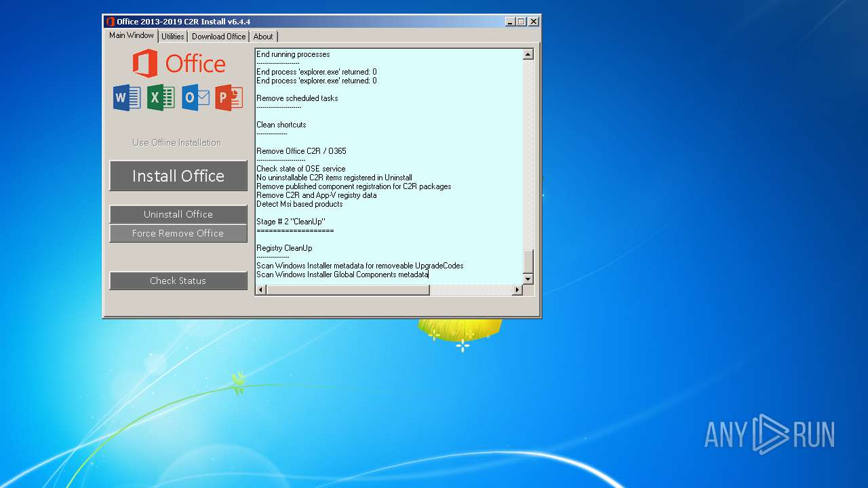
Task: Switch to the Main Window tab
Action: pos(132,35)
